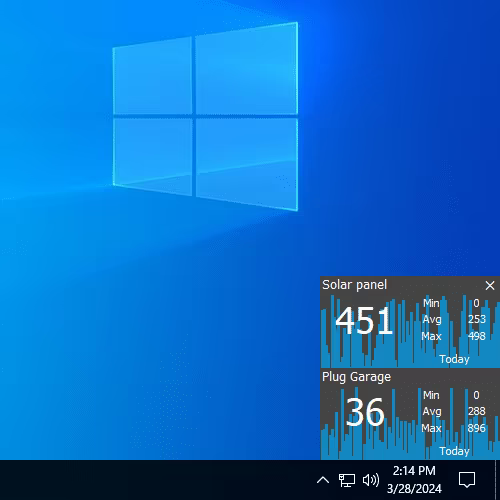Click the Today label under Plug Garage

(454, 451)
